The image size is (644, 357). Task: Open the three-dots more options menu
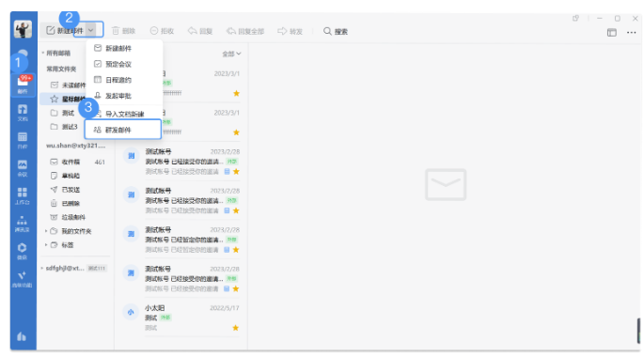(631, 33)
